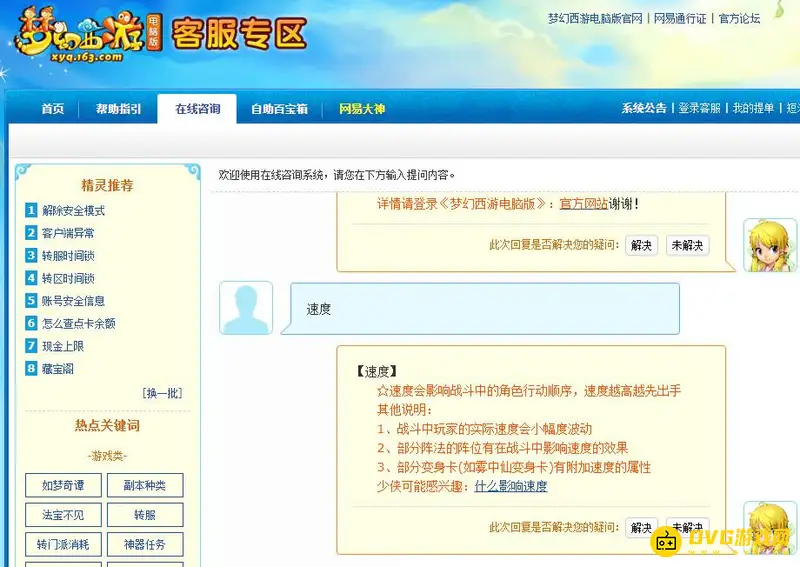Click the 转服 keyword button

(145, 515)
